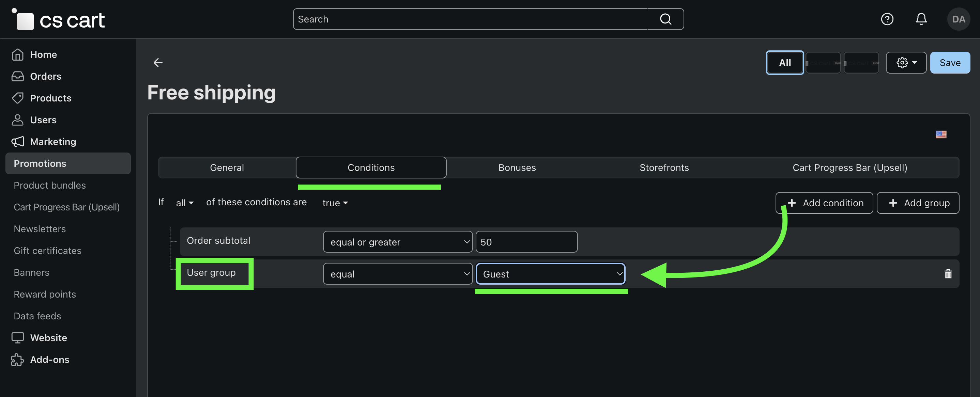Open the gear settings dropdown

point(906,63)
